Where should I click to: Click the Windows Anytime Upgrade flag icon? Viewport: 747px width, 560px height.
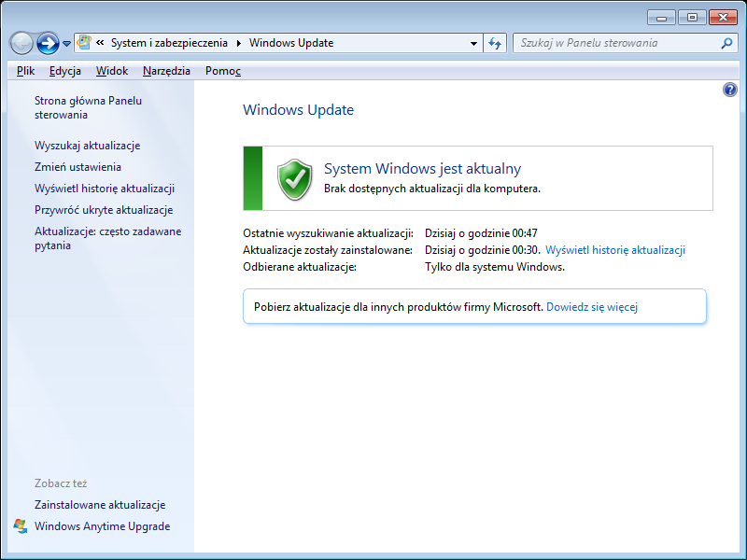click(x=21, y=526)
